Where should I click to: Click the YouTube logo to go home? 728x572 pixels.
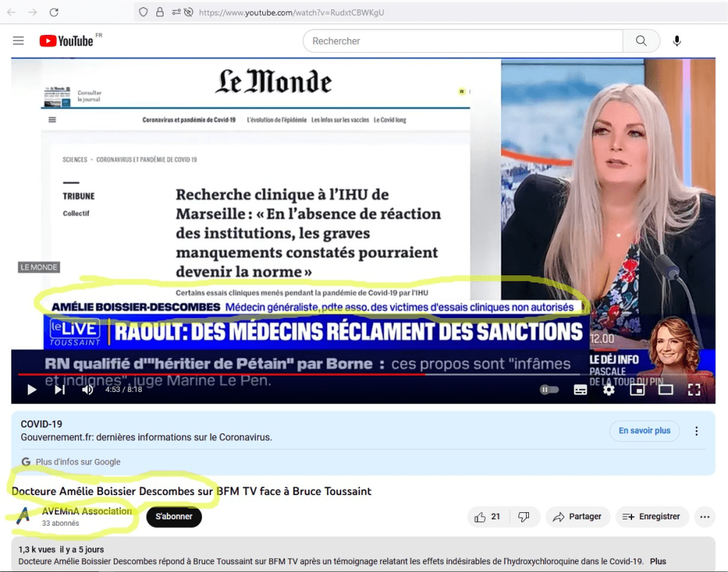pos(67,41)
